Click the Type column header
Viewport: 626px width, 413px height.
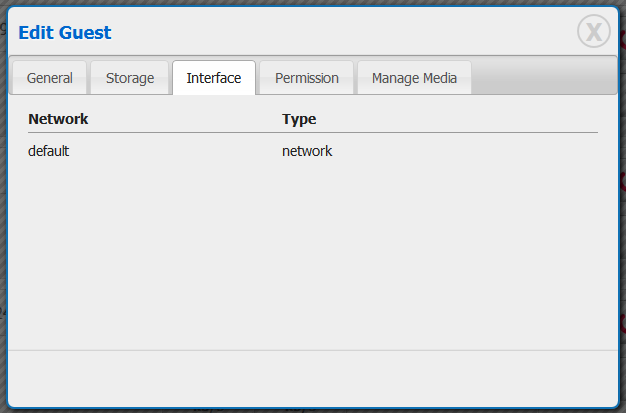pyautogui.click(x=299, y=119)
